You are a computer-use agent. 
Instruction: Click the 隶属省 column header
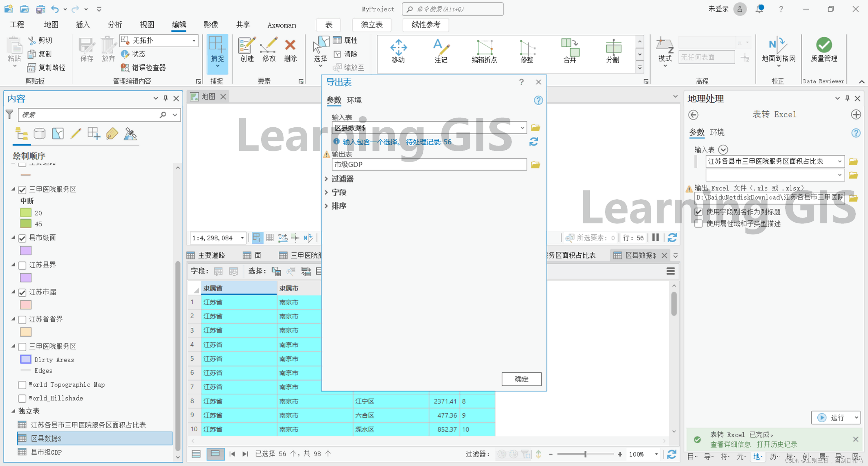click(239, 288)
